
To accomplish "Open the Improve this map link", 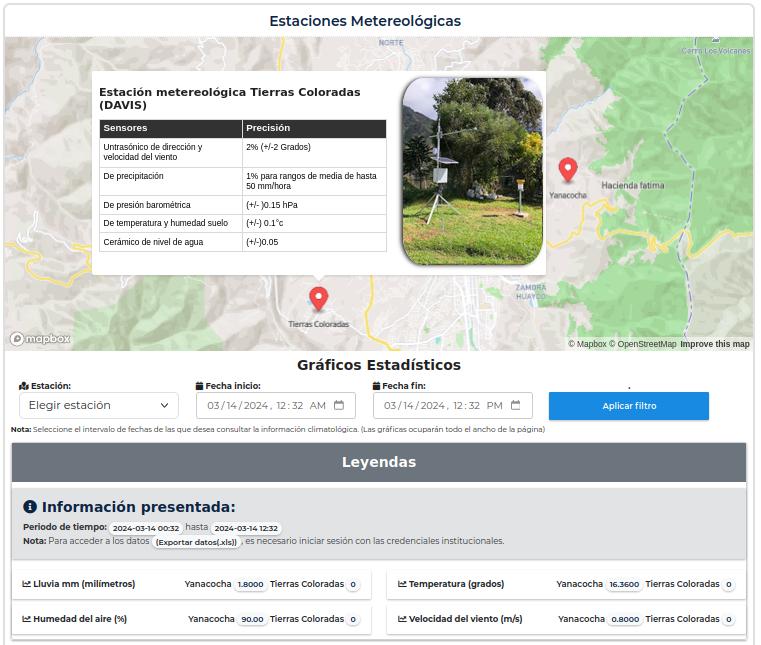I will tap(715, 344).
